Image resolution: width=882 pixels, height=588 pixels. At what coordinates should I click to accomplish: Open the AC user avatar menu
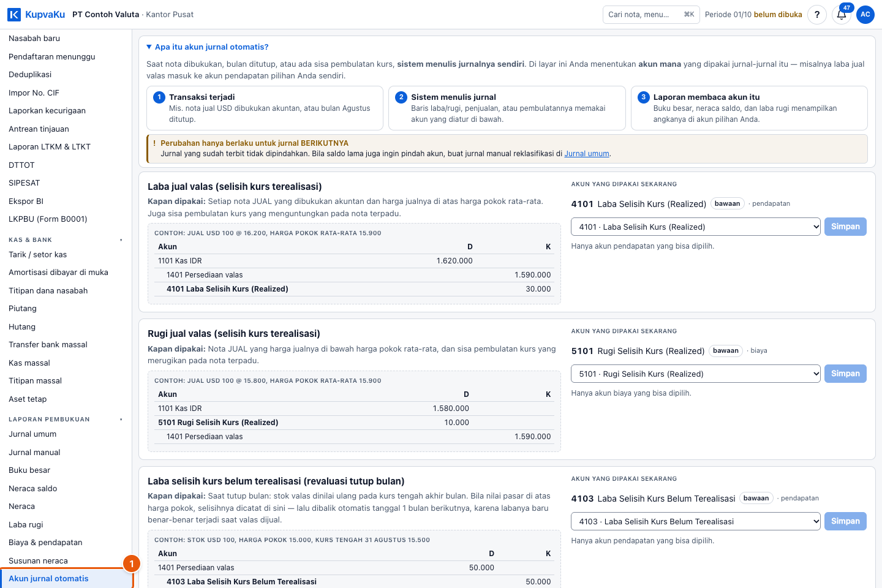coord(865,15)
